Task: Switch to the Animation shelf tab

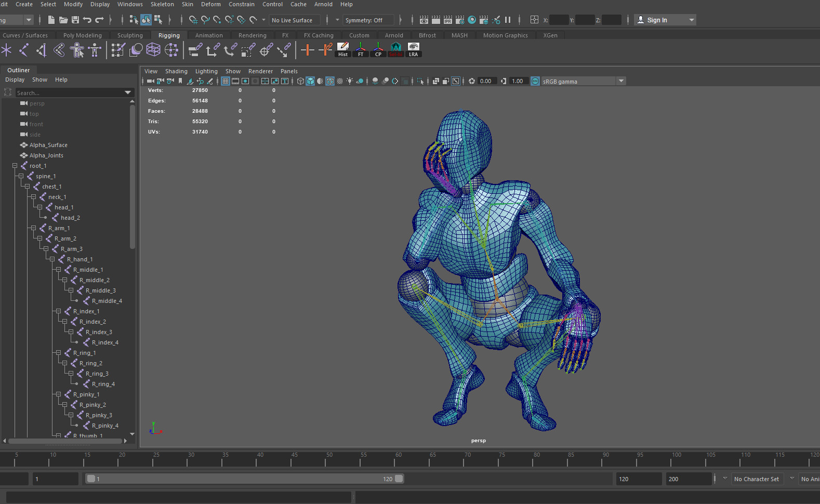Action: tap(209, 35)
